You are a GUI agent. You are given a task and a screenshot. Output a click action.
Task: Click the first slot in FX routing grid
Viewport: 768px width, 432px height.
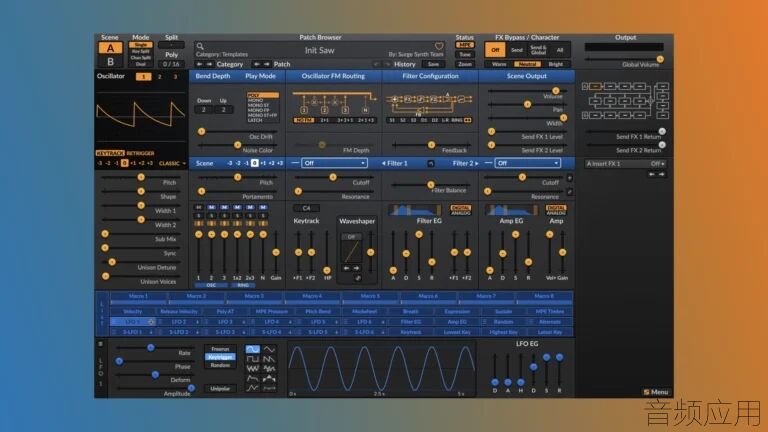coord(595,86)
